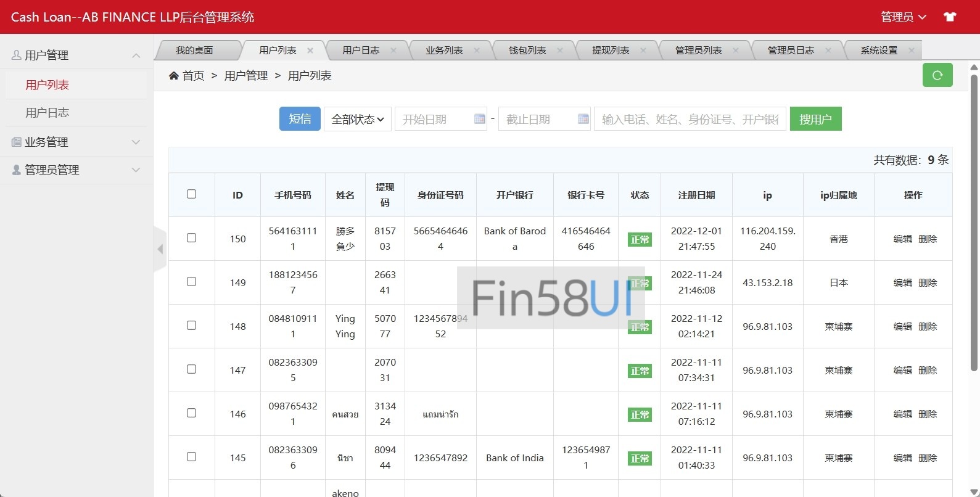Image resolution: width=980 pixels, height=497 pixels.
Task: Open the 管理员 account dropdown
Action: [x=903, y=17]
